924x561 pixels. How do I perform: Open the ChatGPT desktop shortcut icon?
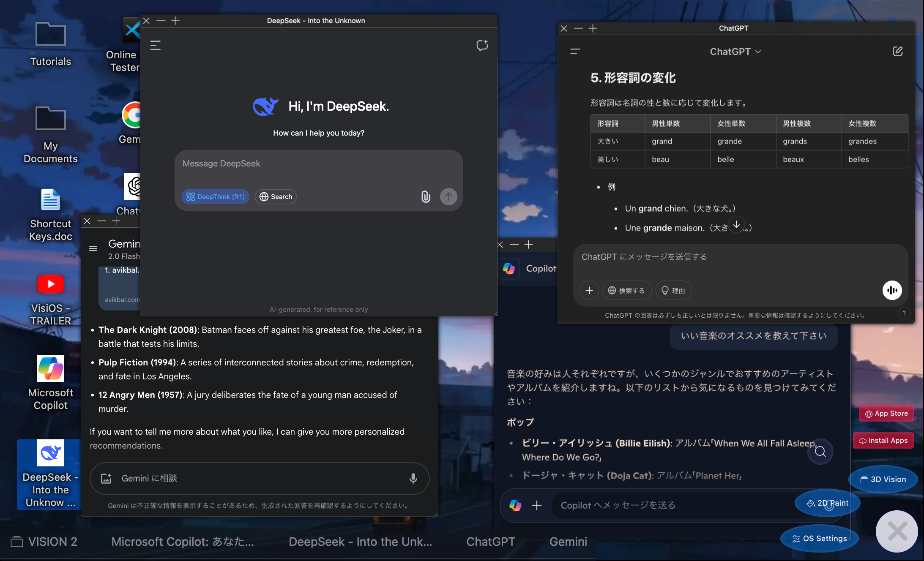131,194
